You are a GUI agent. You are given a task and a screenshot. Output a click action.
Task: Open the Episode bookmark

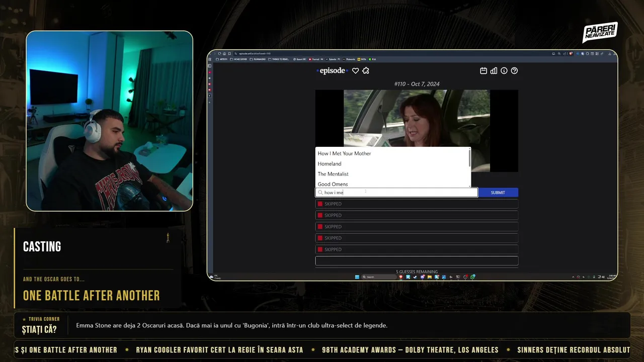(333, 59)
